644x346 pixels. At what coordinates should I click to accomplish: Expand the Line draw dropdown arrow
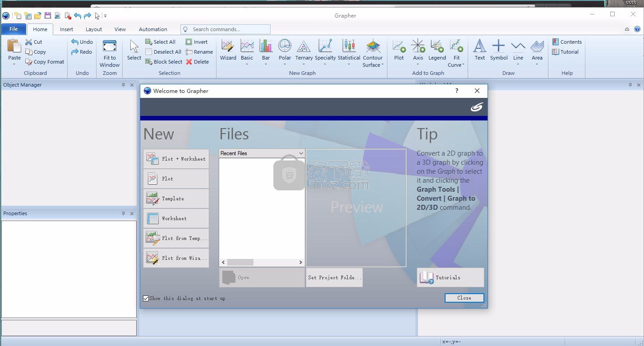[x=518, y=64]
